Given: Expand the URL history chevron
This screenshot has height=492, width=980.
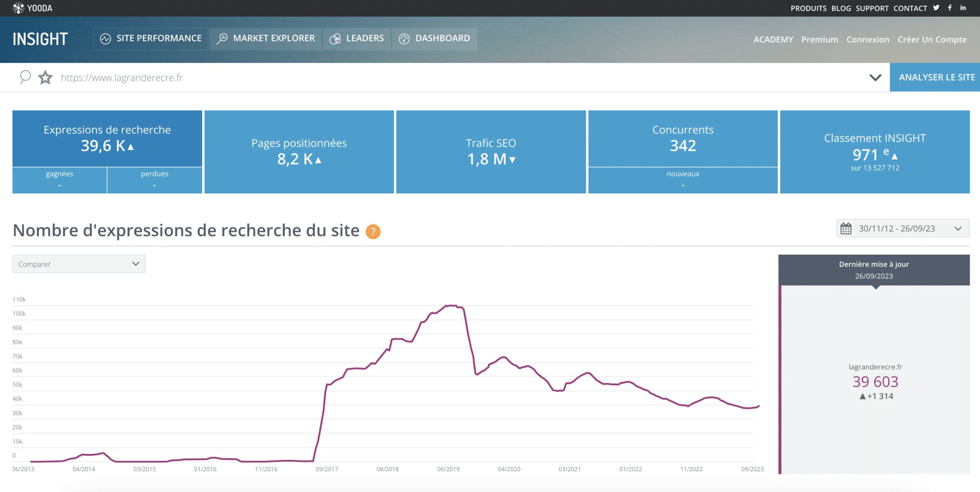Looking at the screenshot, I should point(875,77).
